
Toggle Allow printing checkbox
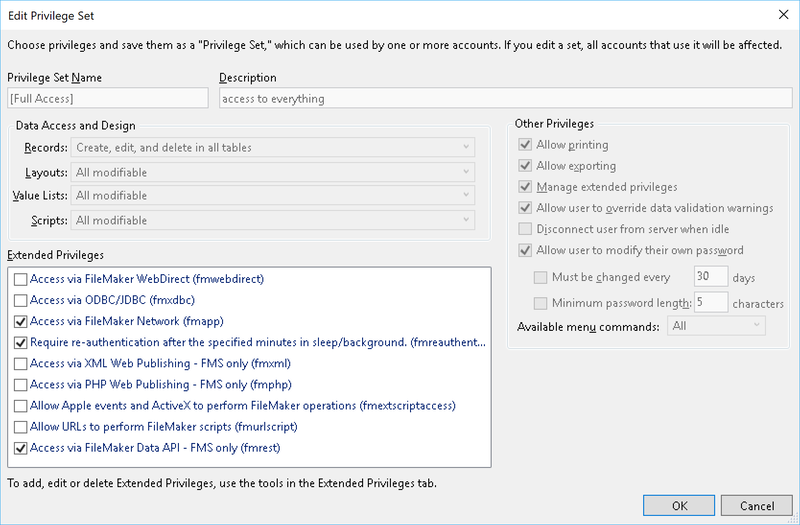point(525,145)
